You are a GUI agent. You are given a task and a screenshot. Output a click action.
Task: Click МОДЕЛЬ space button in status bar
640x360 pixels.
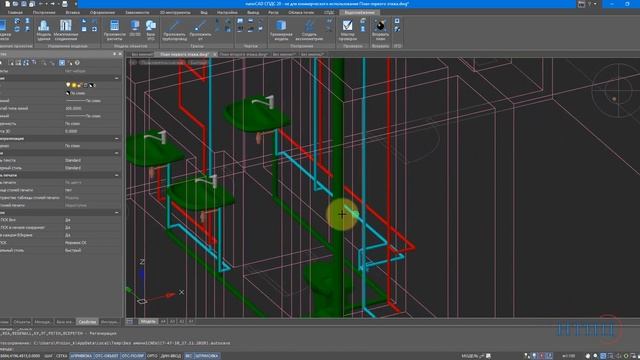[x=471, y=356]
